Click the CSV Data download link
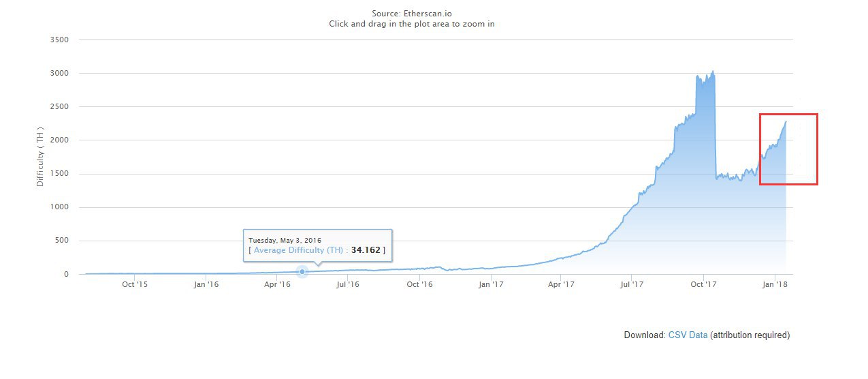 tap(687, 335)
